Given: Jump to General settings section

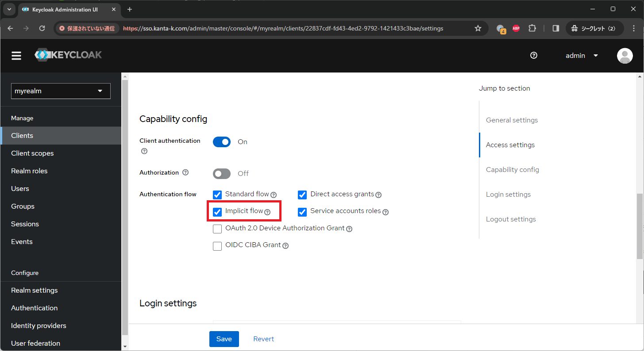Looking at the screenshot, I should pyautogui.click(x=512, y=120).
